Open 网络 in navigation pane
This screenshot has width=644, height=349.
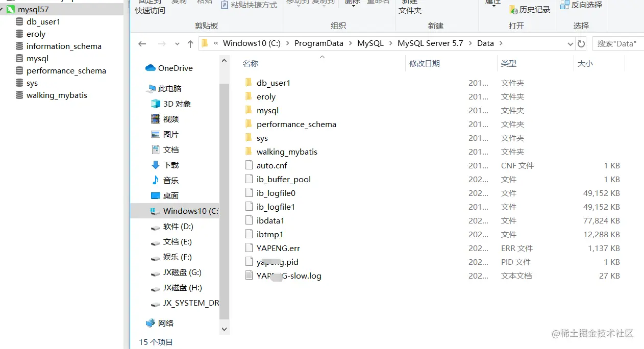160,323
